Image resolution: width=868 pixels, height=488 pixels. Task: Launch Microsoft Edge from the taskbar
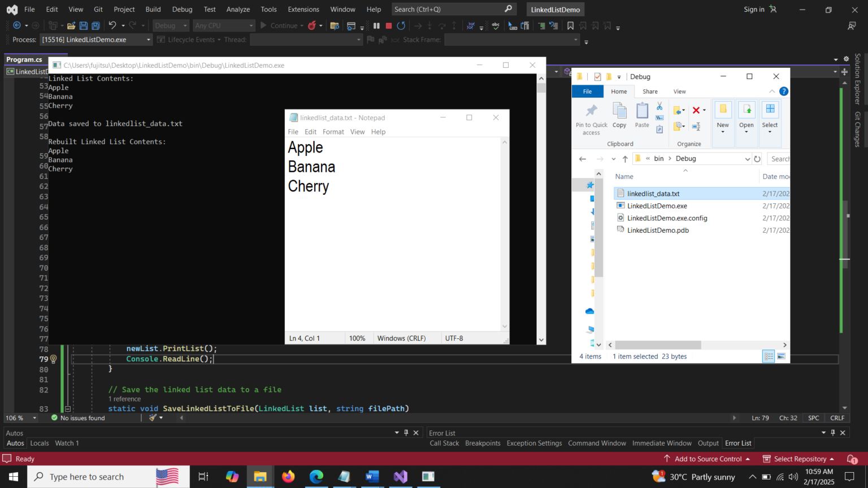click(316, 477)
